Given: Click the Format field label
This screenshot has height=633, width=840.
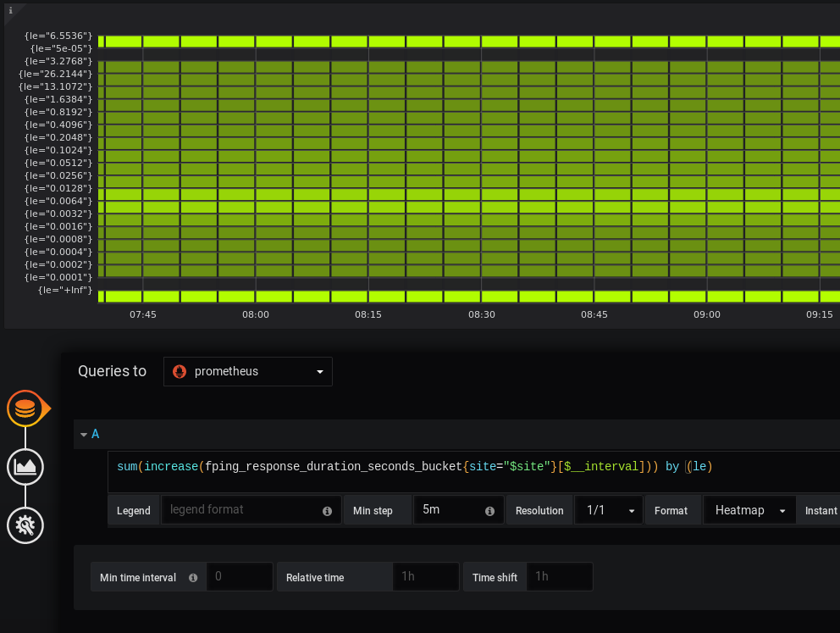Looking at the screenshot, I should pyautogui.click(x=671, y=511).
